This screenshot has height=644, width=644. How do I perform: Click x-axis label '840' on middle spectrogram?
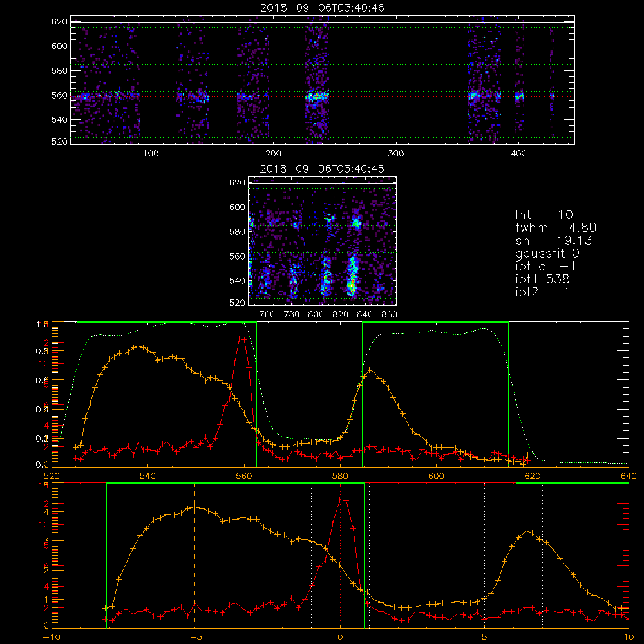365,315
